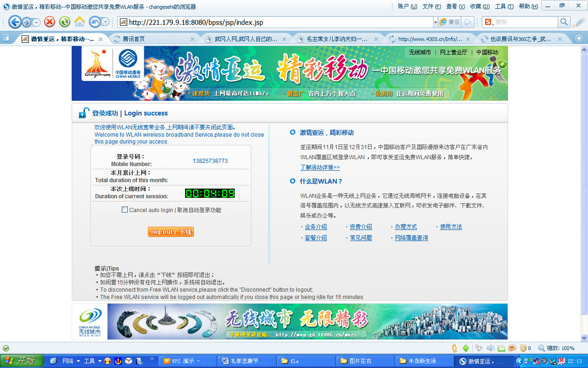Click the Forward arrow button
The height and width of the screenshot is (368, 588).
click(x=26, y=22)
